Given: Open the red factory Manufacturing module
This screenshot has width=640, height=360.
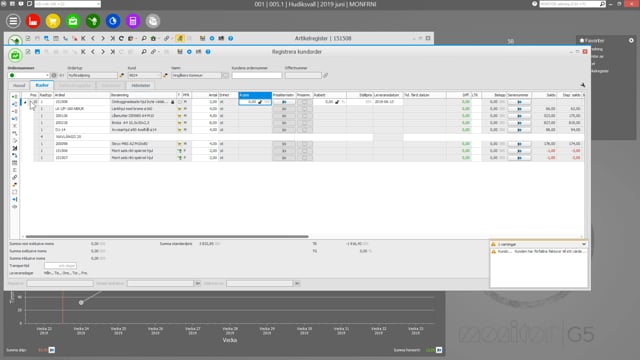Looking at the screenshot, I should coord(33,21).
